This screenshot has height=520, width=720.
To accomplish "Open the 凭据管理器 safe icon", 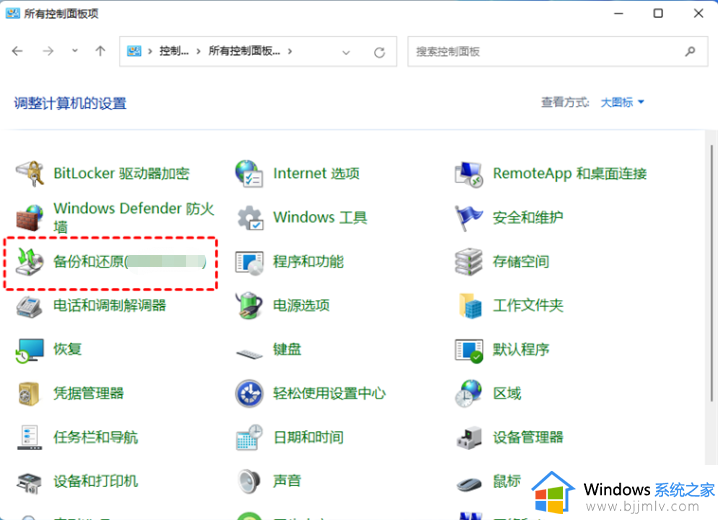I will (29, 394).
